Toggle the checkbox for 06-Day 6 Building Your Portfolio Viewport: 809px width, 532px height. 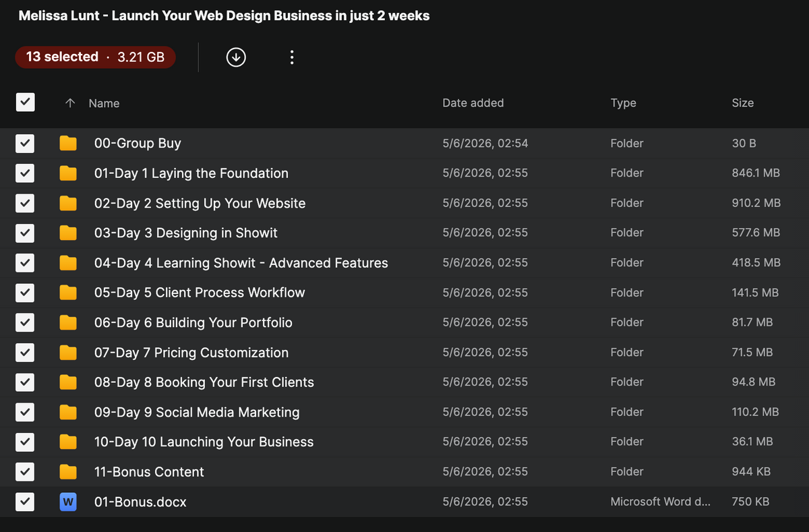(25, 322)
